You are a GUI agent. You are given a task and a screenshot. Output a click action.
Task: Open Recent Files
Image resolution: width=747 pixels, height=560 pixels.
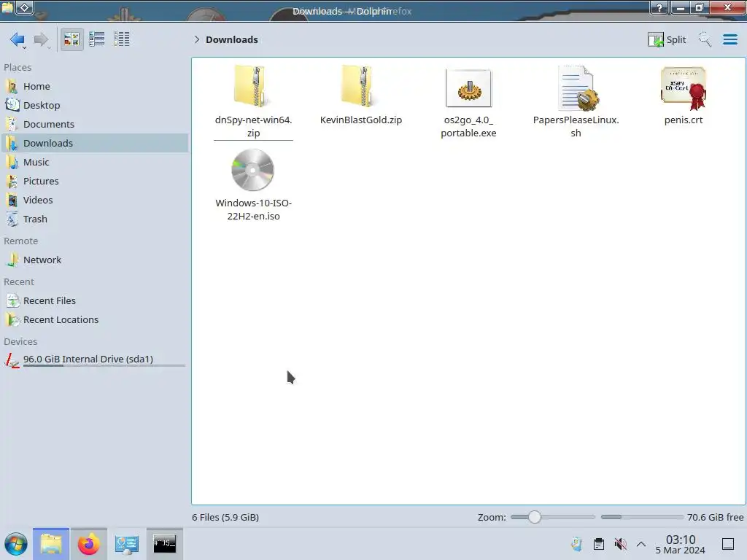point(94,301)
